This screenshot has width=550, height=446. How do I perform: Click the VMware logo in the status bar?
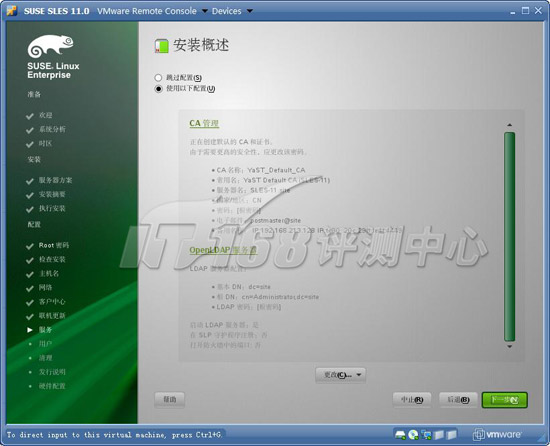(497, 434)
